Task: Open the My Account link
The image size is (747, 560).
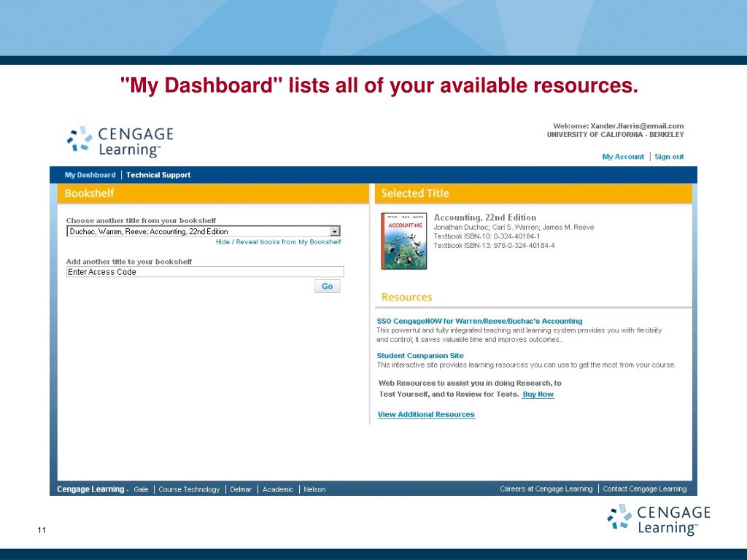Action: coord(623,157)
